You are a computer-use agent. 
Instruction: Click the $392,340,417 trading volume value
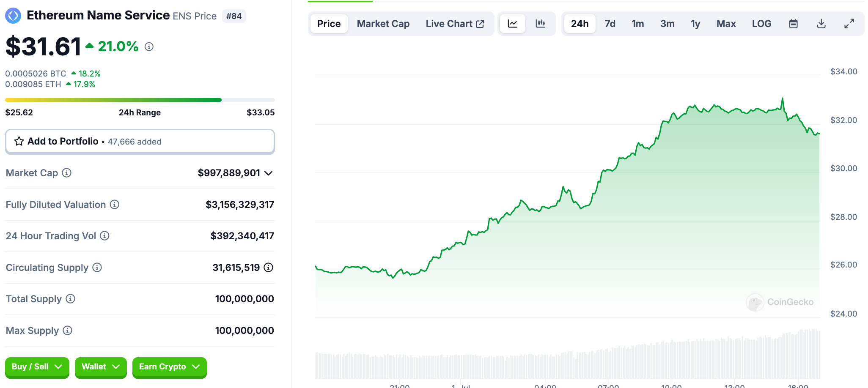click(242, 236)
